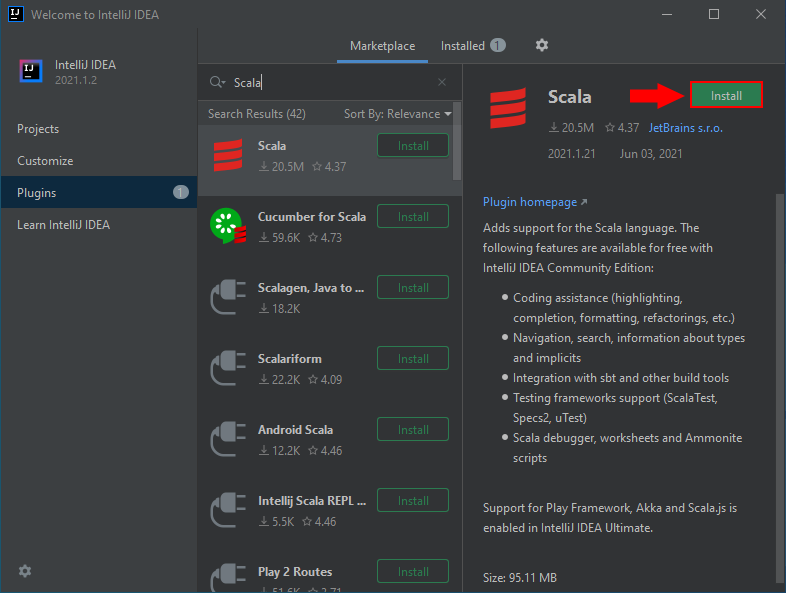Open the Sort By Relevance dropdown
The image size is (786, 593).
[x=397, y=114]
